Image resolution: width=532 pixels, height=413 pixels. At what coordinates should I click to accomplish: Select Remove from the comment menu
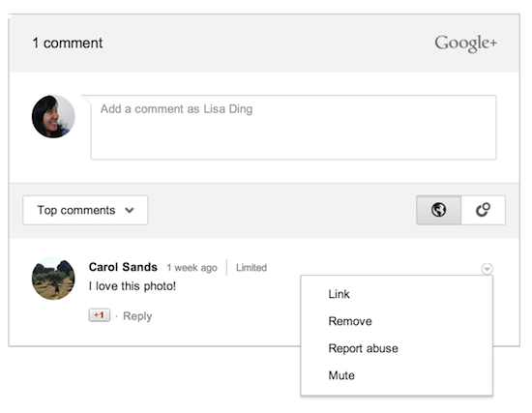[x=350, y=321]
